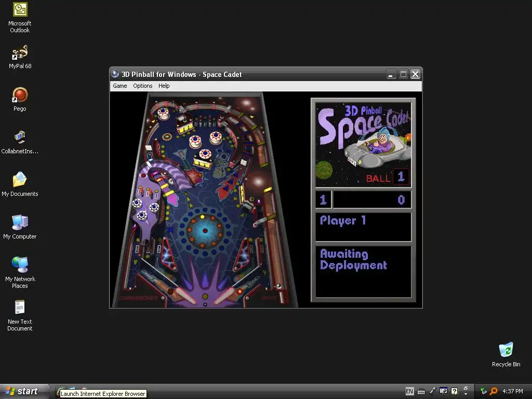Click the green safely-remove-hardware tray icon

click(483, 391)
